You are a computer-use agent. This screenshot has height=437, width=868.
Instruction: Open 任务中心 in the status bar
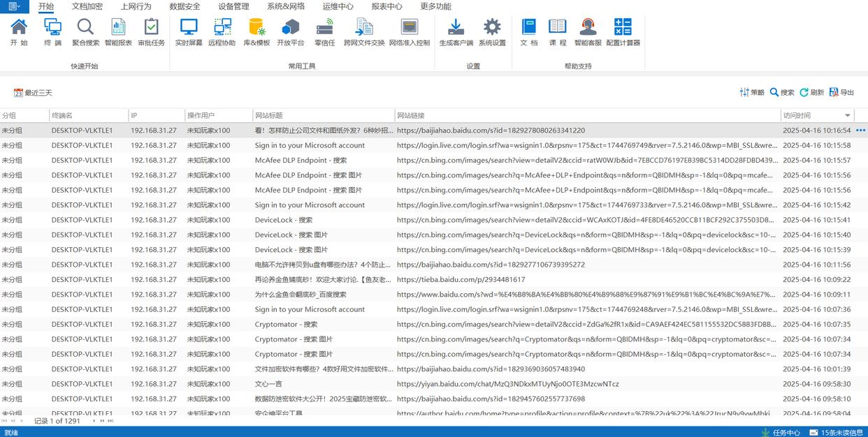point(781,432)
